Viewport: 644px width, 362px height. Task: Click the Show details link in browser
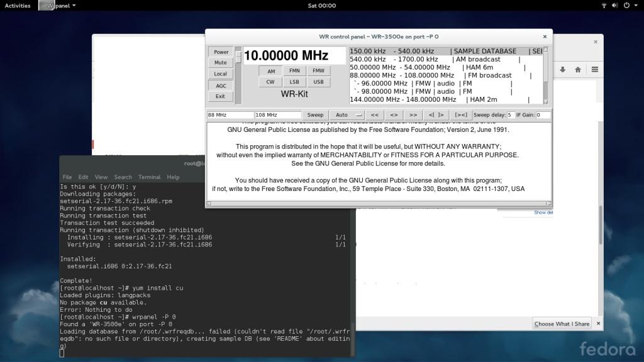543,212
